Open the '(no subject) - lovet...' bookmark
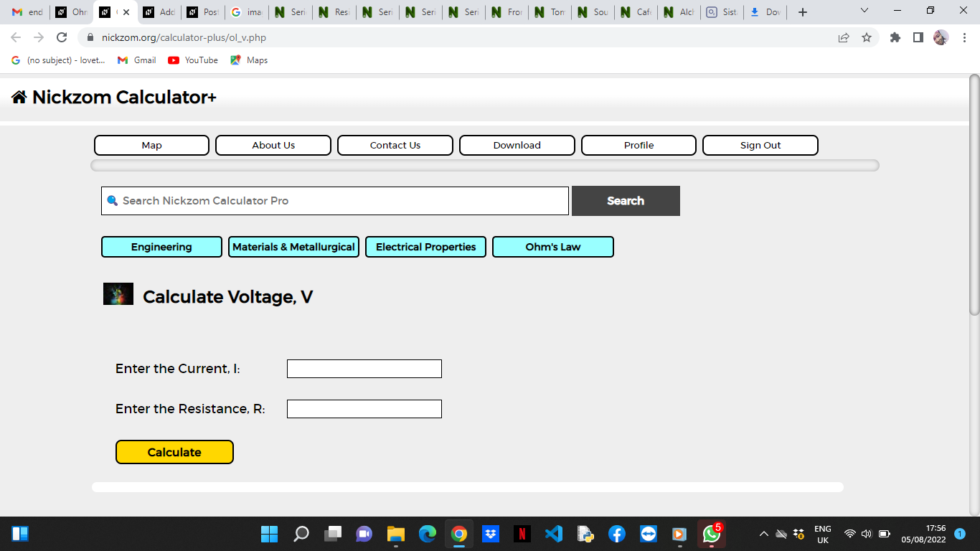The width and height of the screenshot is (980, 551). (x=58, y=60)
